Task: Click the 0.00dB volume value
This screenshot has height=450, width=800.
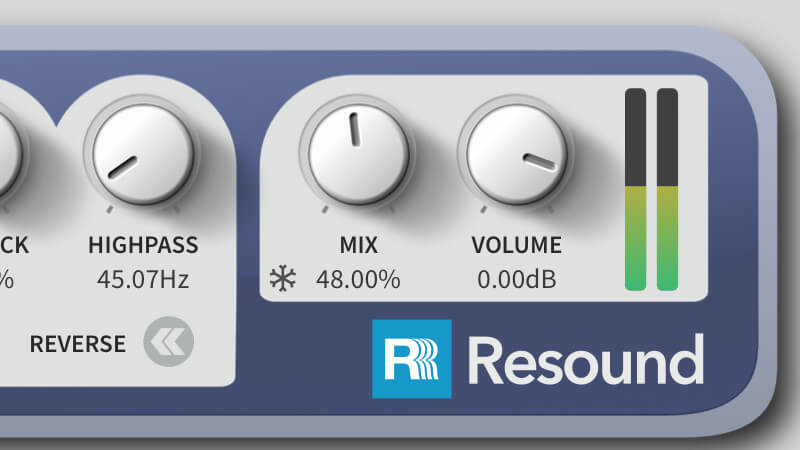Action: tap(517, 280)
